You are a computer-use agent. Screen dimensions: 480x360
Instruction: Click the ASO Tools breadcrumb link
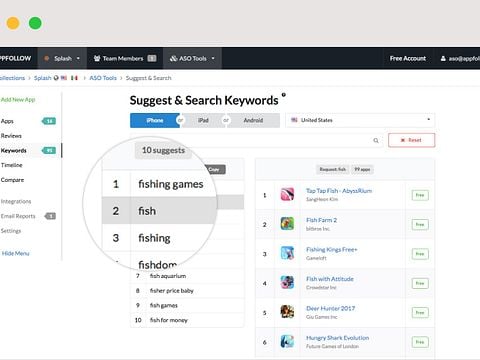point(103,78)
